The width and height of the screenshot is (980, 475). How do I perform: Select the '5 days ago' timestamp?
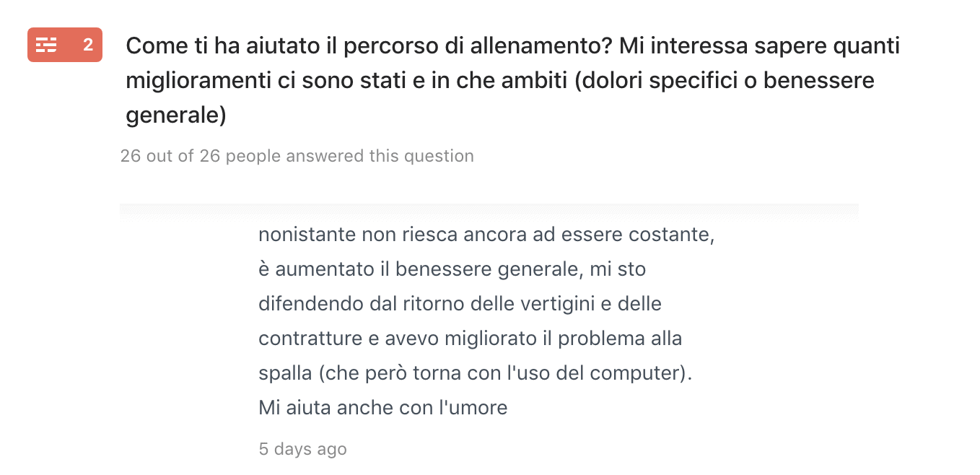pyautogui.click(x=303, y=449)
